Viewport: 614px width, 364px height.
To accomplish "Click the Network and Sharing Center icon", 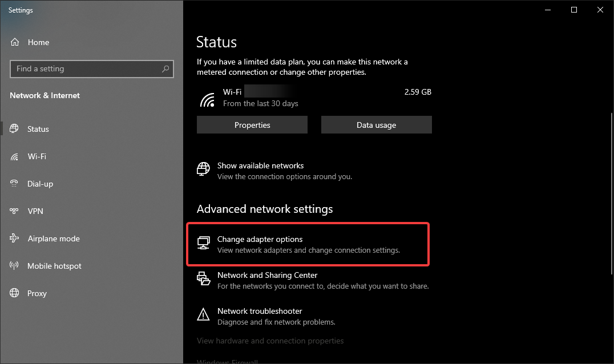I will click(203, 278).
